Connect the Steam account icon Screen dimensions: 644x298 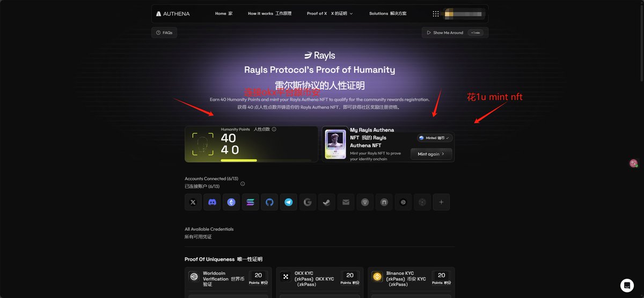click(327, 202)
